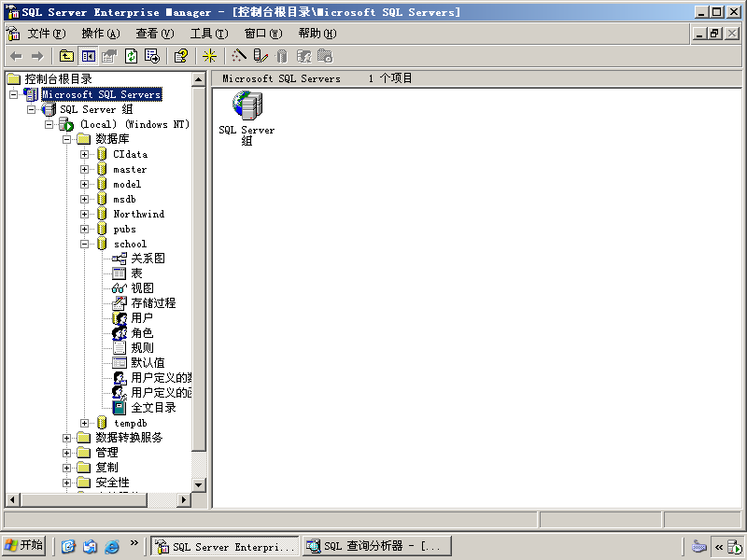Select the 全文目录 full-text catalog node
Image resolution: width=747 pixels, height=560 pixels.
[153, 407]
